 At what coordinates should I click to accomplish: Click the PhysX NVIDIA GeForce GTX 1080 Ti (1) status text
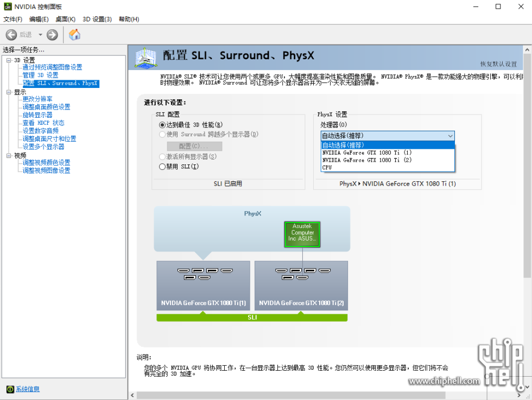coord(397,184)
